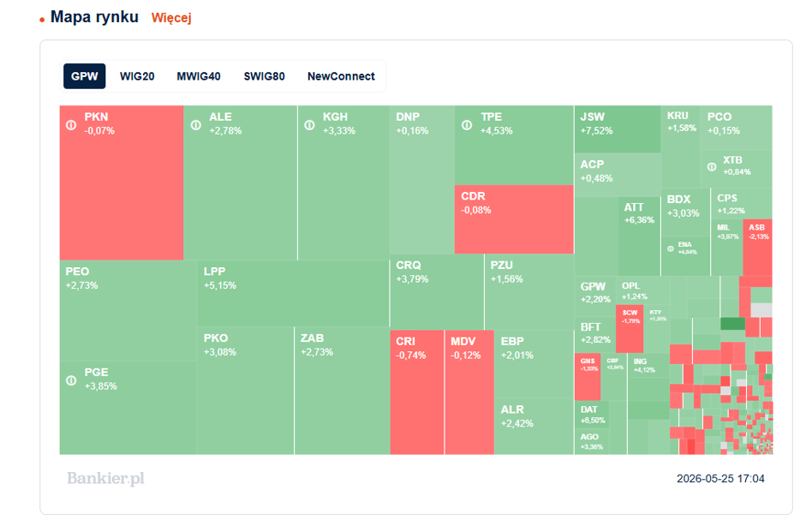Select the red CRI tile

tap(417, 392)
